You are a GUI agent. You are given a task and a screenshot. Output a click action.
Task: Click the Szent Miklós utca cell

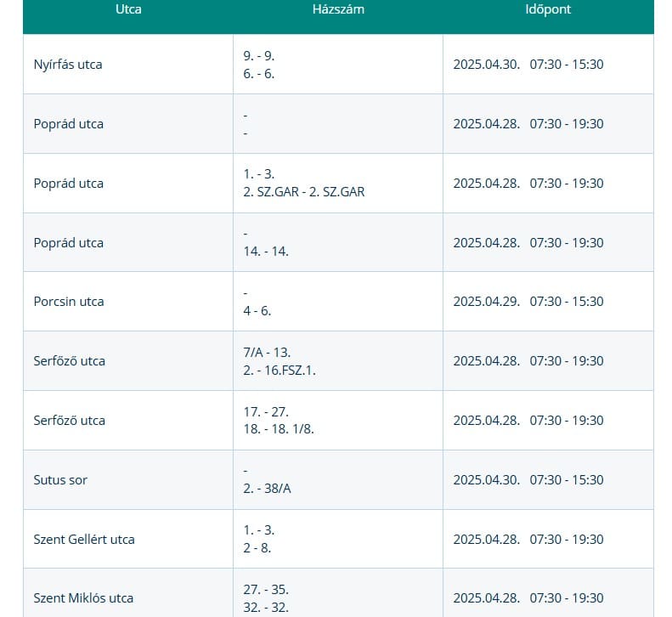pos(83,598)
